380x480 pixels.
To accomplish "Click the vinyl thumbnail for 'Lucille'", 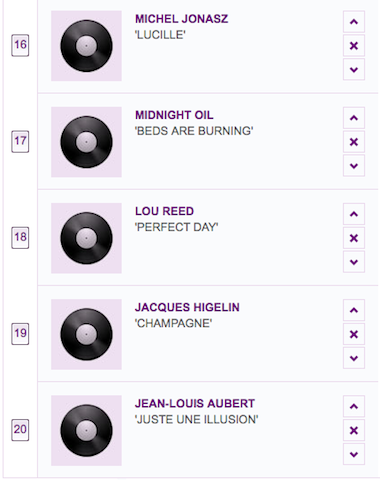I will click(86, 46).
